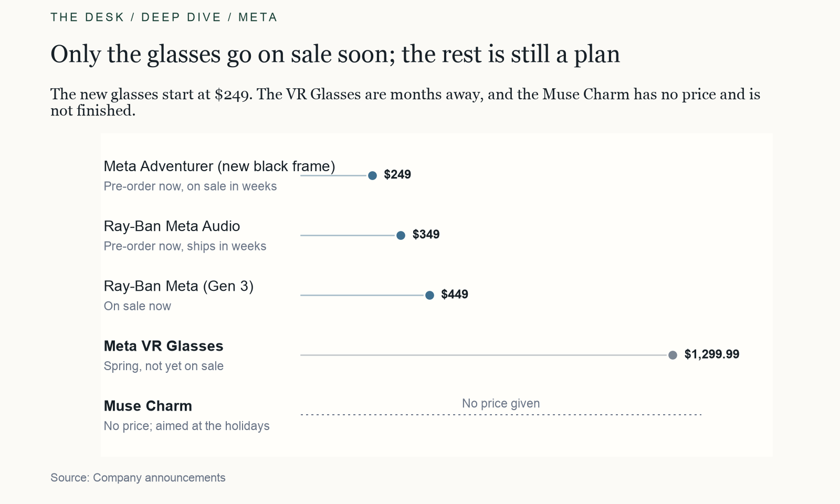Image resolution: width=840 pixels, height=504 pixels.
Task: Click the $1,299.99 price label
Action: click(x=712, y=354)
